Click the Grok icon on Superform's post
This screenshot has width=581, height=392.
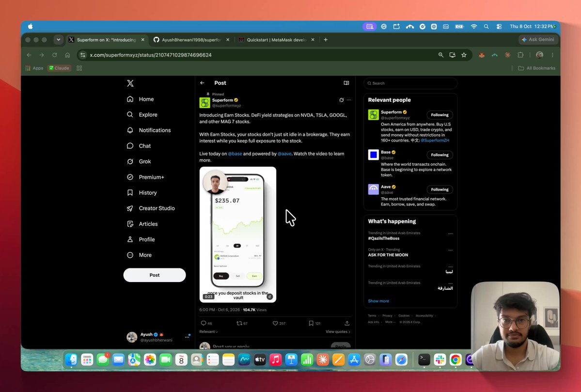[341, 100]
